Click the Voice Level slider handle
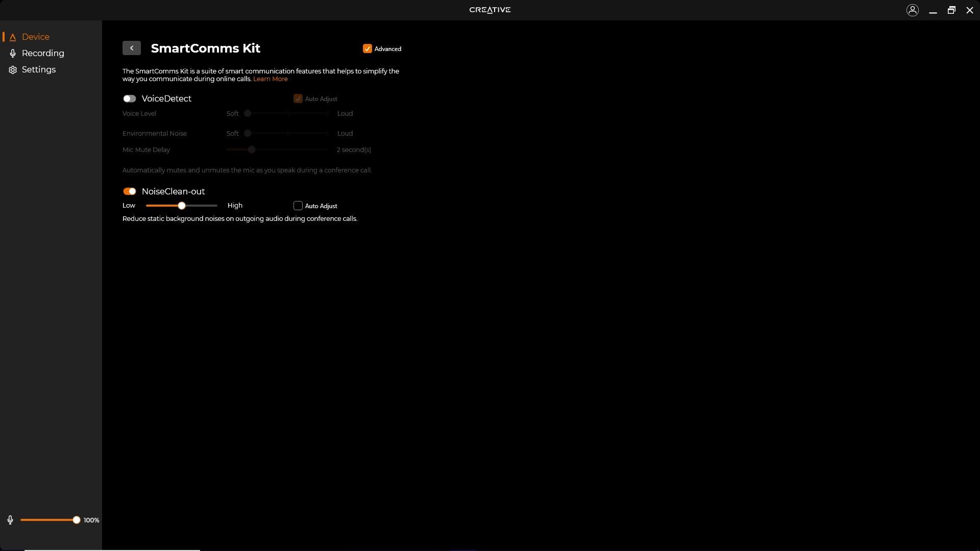 248,113
